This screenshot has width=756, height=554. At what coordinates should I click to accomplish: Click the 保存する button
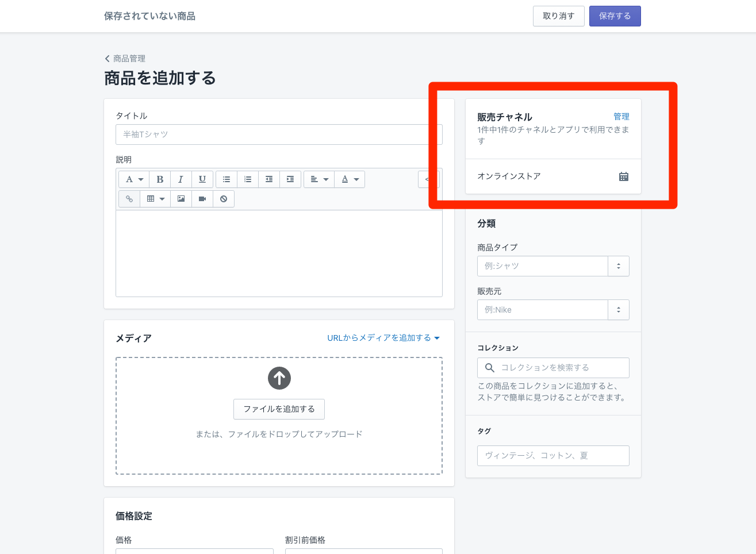[615, 16]
